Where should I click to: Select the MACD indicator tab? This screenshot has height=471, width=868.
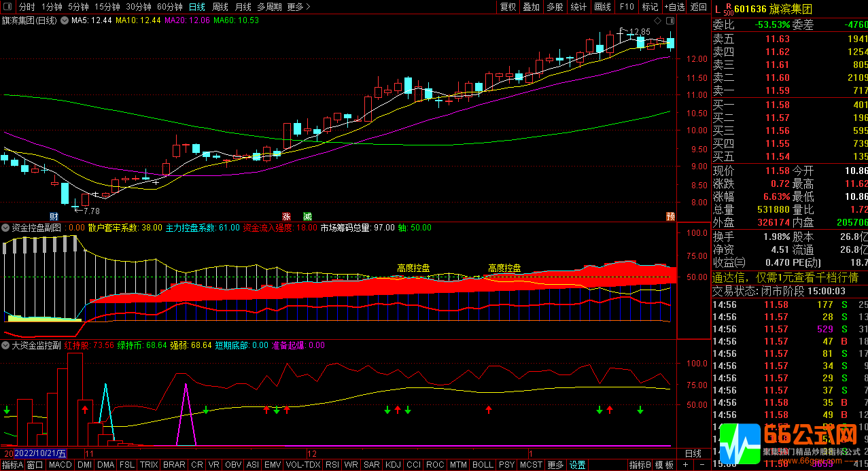coord(60,466)
